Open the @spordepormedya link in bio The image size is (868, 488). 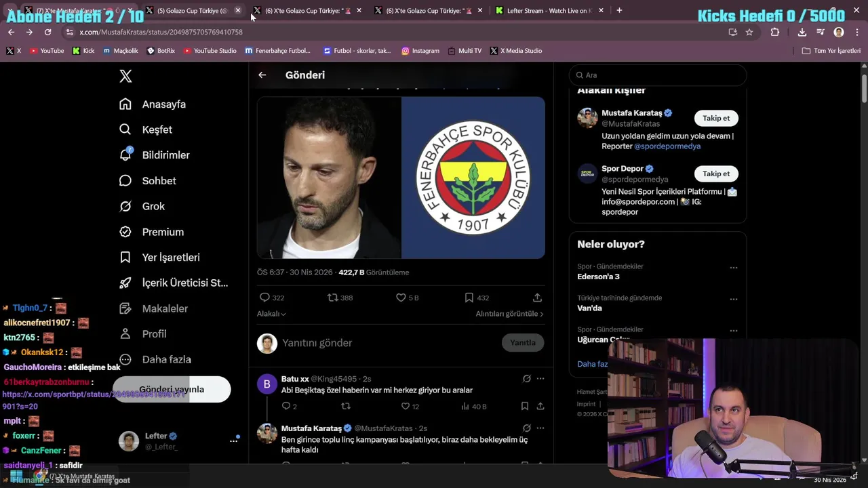(667, 146)
